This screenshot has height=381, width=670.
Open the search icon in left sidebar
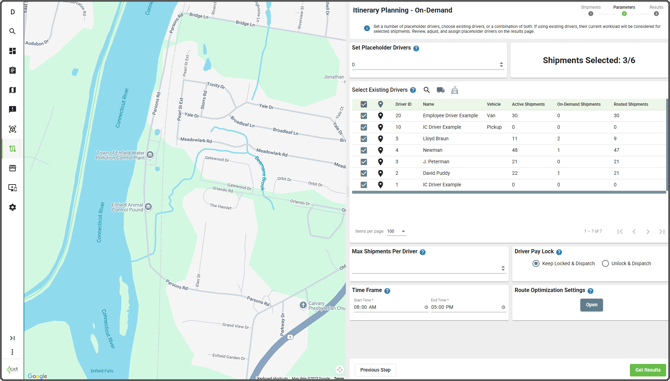(x=12, y=31)
